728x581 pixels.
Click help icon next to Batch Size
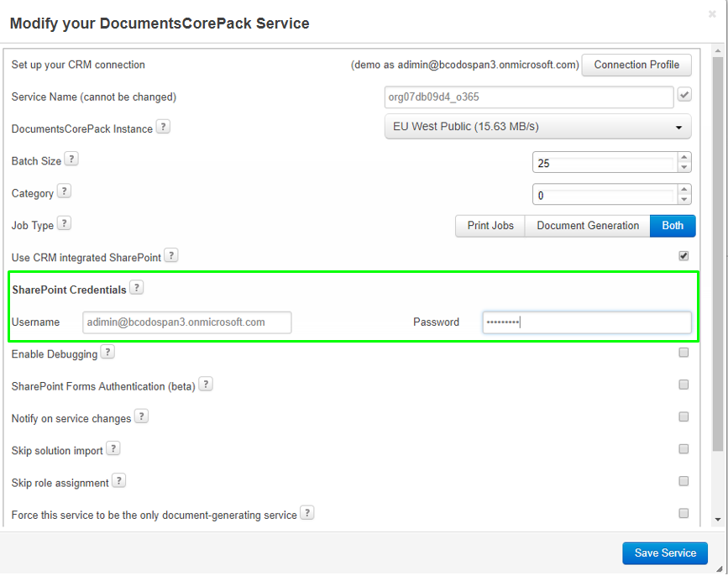tap(71, 160)
